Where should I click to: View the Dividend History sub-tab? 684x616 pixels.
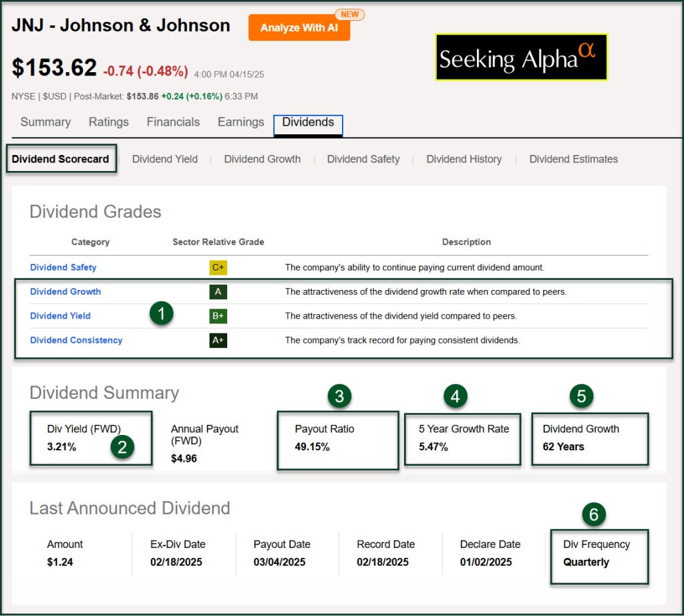[464, 159]
